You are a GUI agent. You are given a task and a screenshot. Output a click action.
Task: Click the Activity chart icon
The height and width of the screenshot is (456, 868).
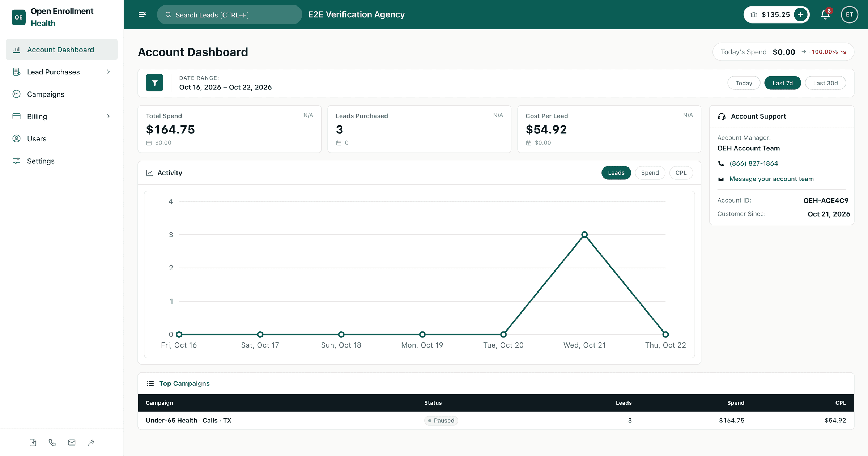click(x=149, y=173)
